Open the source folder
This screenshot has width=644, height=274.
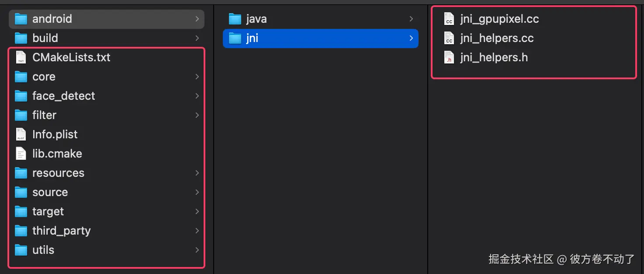(107, 192)
